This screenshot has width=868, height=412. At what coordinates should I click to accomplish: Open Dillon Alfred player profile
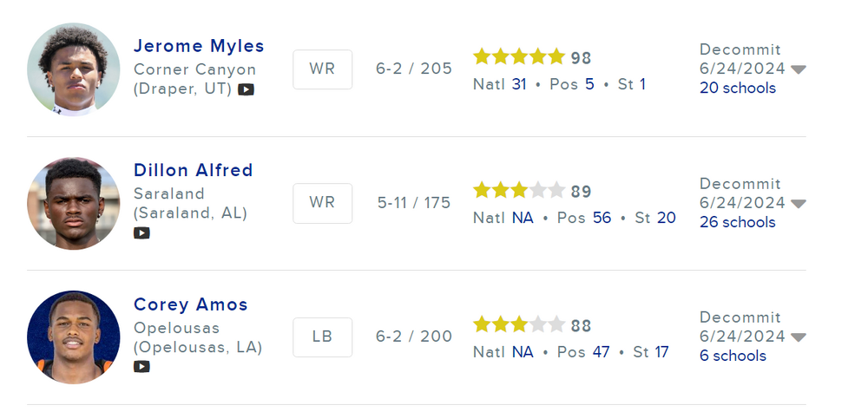[x=193, y=170]
